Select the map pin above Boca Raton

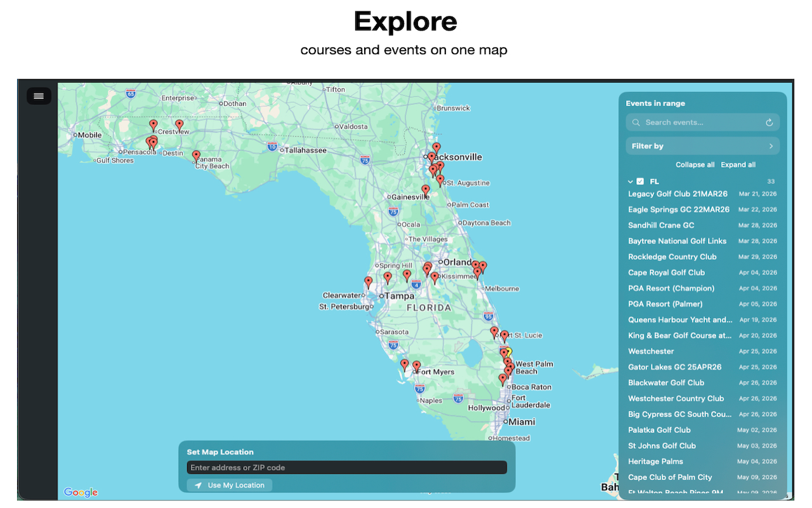coord(502,379)
